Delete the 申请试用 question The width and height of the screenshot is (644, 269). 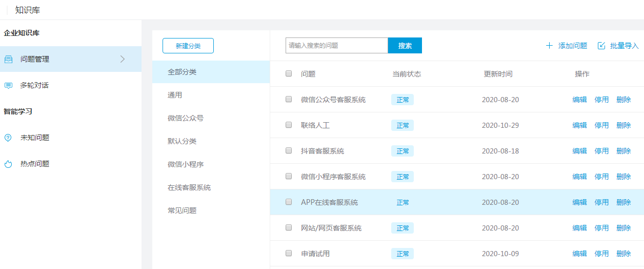pos(623,254)
